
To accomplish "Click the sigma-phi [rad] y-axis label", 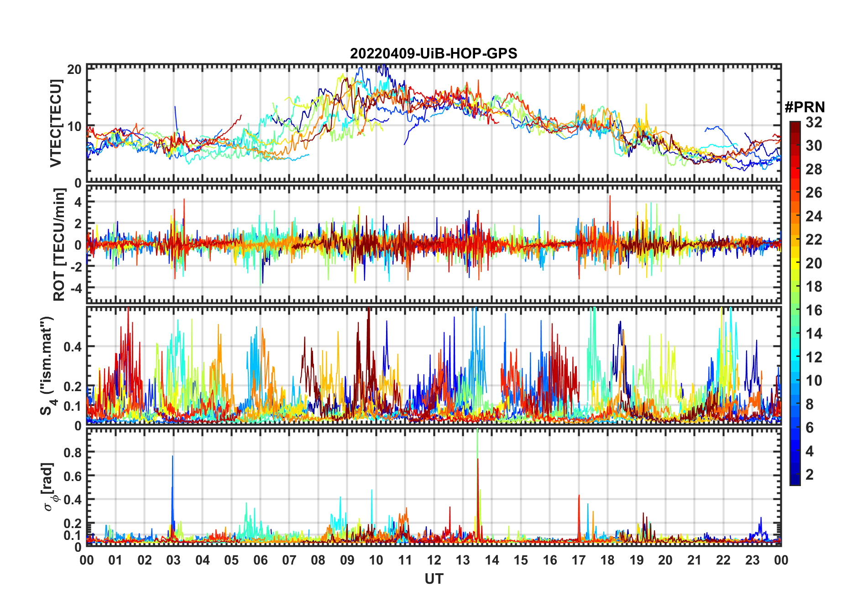I will pos(50,487).
